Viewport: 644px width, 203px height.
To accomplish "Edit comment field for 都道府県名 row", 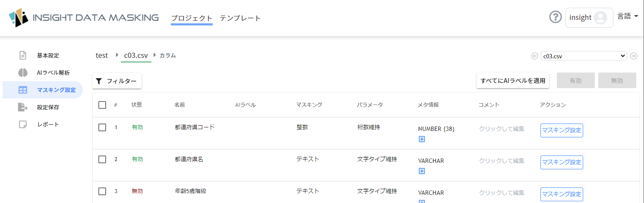I will click(502, 161).
